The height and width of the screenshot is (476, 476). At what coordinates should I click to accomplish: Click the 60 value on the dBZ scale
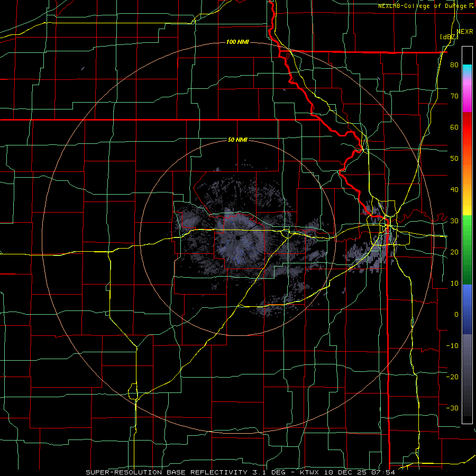click(454, 127)
